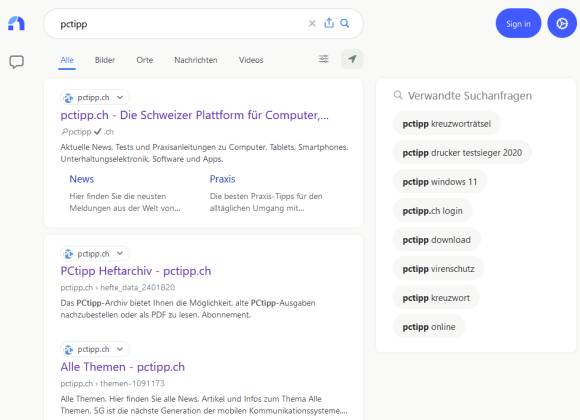
Task: Expand pctipp.ch dropdown above Heftarchiv result
Action: point(119,253)
